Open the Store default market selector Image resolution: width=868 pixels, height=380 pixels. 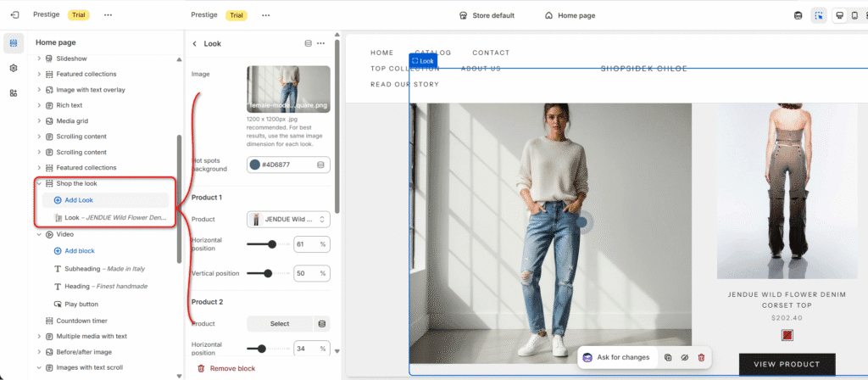[487, 15]
